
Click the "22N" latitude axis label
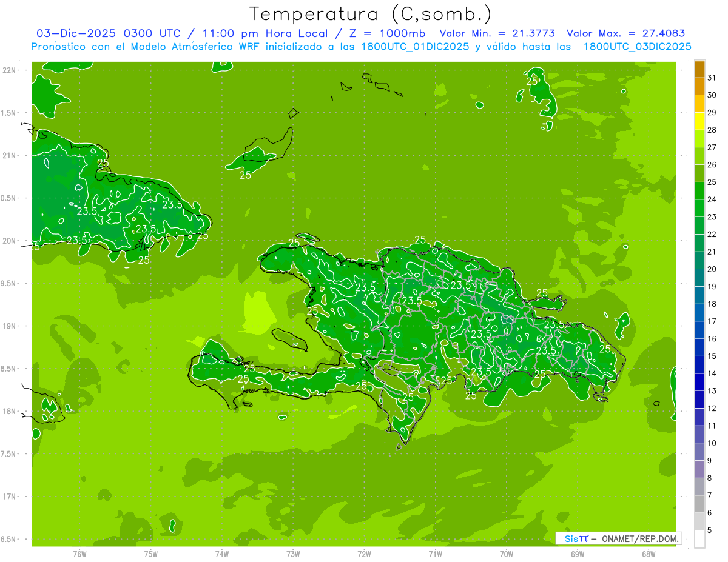click(x=9, y=70)
